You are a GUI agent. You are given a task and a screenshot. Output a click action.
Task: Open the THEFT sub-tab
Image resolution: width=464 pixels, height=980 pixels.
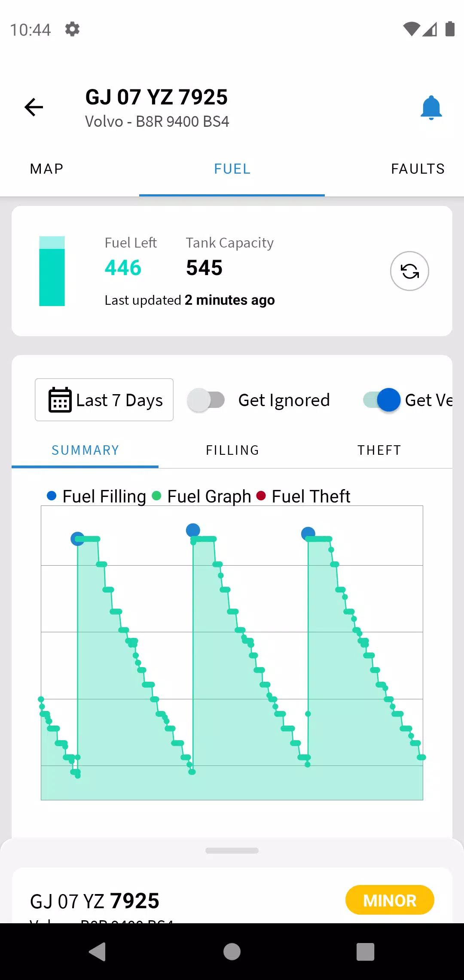pos(379,450)
